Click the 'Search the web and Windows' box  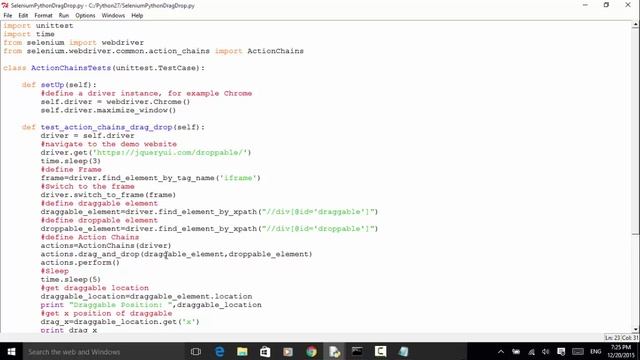tap(104, 351)
